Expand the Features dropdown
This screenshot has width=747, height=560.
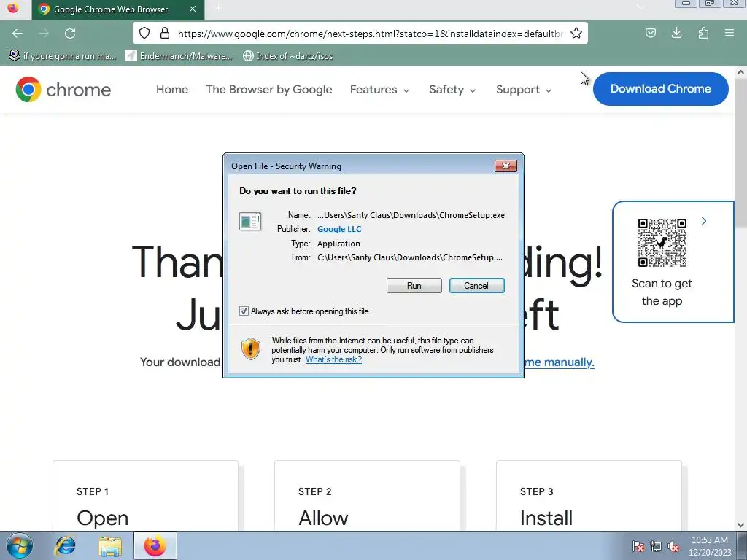tap(379, 90)
